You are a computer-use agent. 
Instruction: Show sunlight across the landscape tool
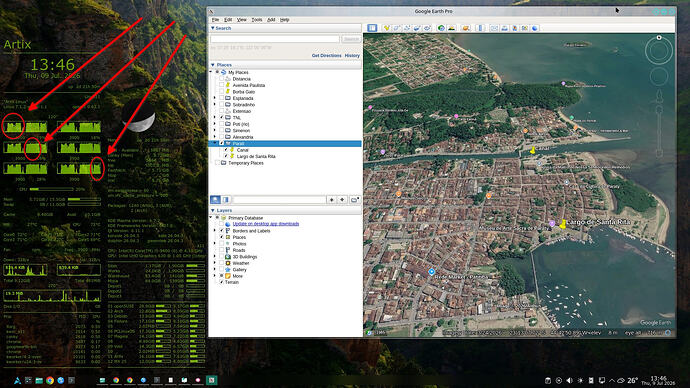click(x=452, y=28)
